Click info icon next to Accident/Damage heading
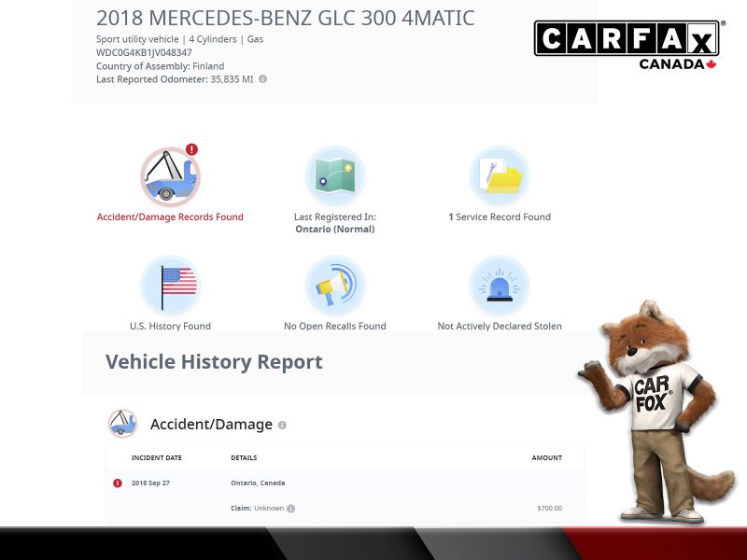This screenshot has width=747, height=560. point(282,425)
